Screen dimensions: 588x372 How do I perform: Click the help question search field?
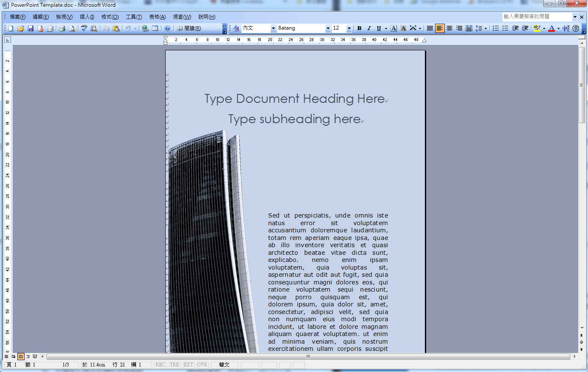(x=537, y=17)
